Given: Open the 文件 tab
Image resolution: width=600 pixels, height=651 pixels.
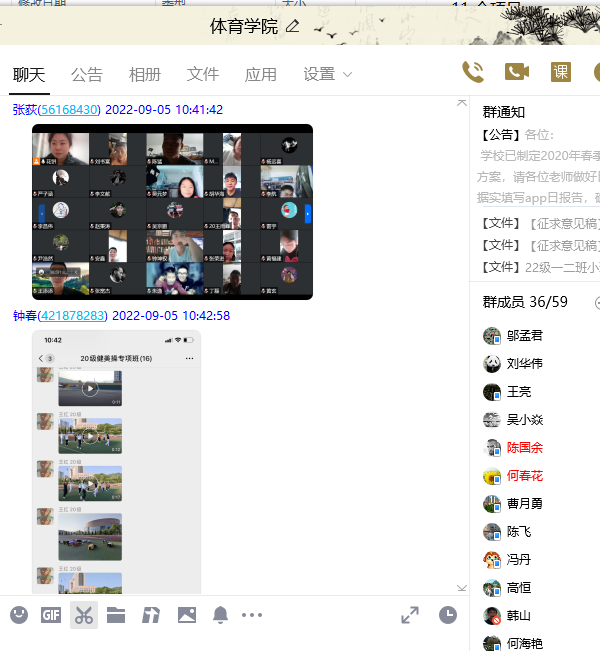Looking at the screenshot, I should tap(203, 74).
